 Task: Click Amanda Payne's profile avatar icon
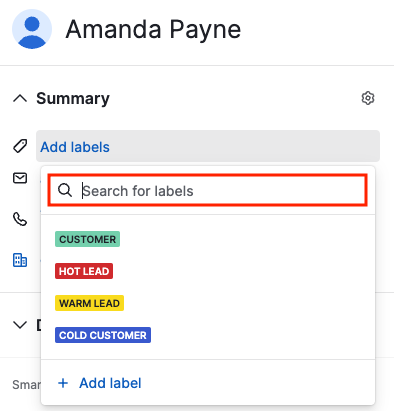coord(32,29)
